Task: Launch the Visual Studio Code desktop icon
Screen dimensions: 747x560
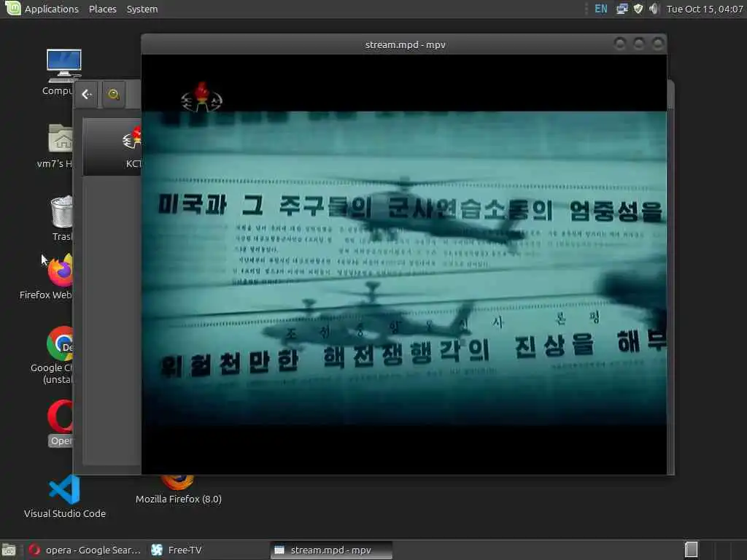Action: point(65,489)
